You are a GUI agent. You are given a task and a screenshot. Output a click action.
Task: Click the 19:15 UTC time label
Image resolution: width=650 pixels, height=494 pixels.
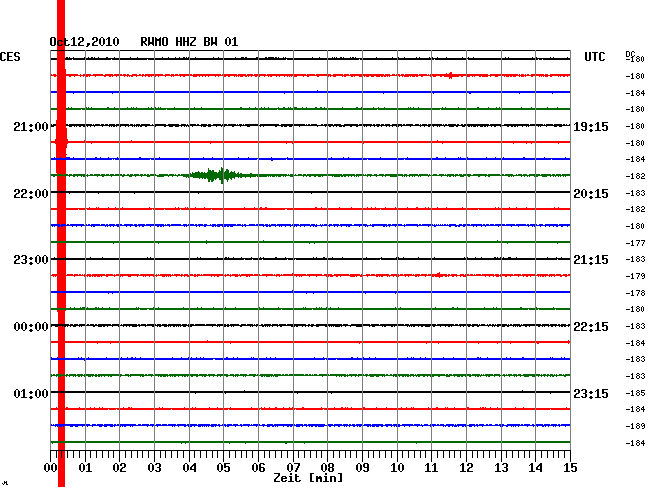(591, 127)
